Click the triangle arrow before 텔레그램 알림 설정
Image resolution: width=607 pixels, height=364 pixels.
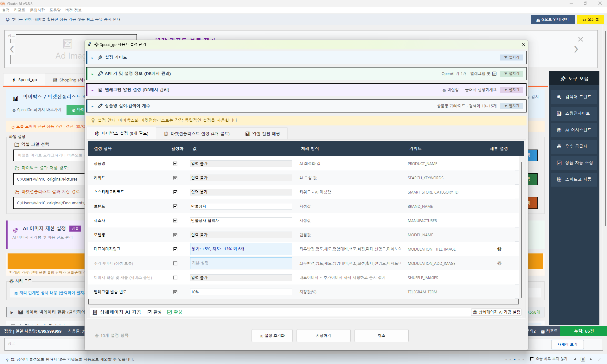pyautogui.click(x=92, y=90)
